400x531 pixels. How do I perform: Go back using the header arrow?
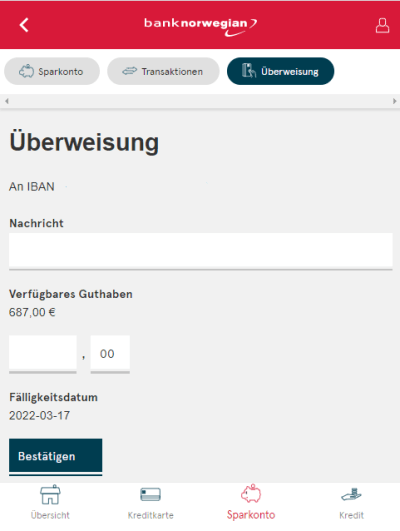[24, 25]
